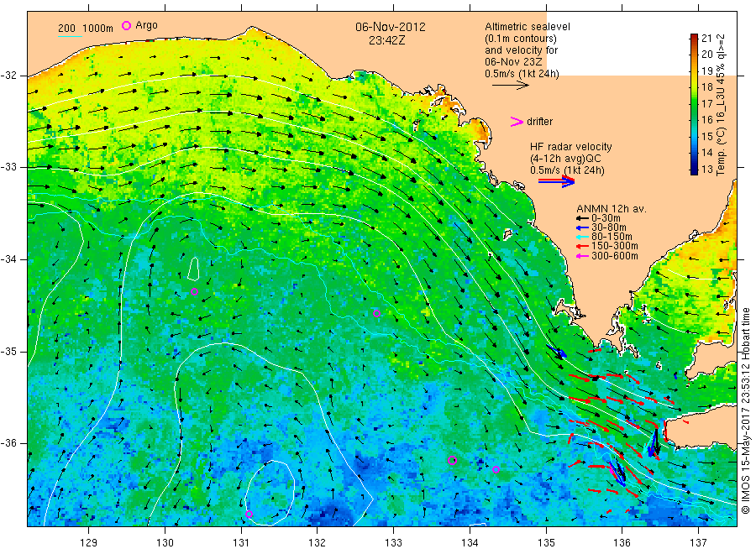Image resolution: width=756 pixels, height=554 pixels.
Task: Select Argo float marker near 133.8E, 36.2S
Action: coord(452,460)
